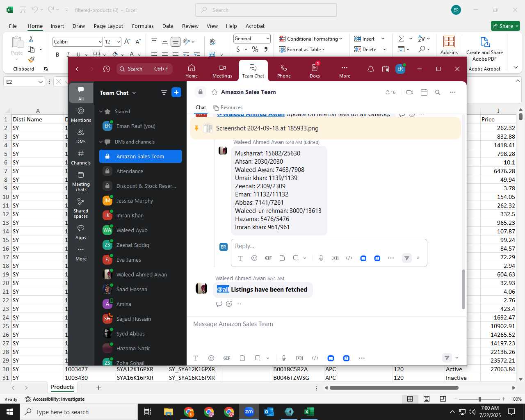The width and height of the screenshot is (525, 420).
Task: Record audio message in thread reply
Action: (321, 258)
